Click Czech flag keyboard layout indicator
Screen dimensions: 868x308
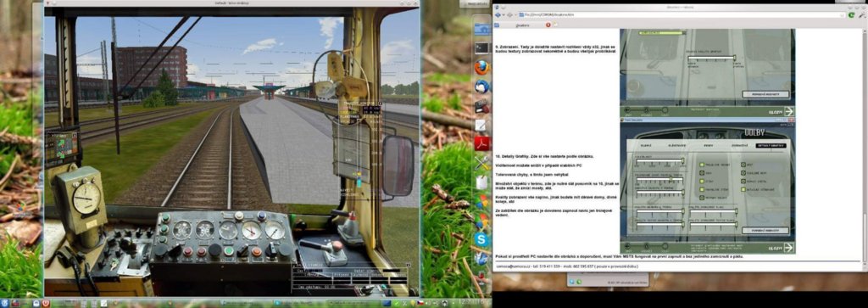coord(420,304)
